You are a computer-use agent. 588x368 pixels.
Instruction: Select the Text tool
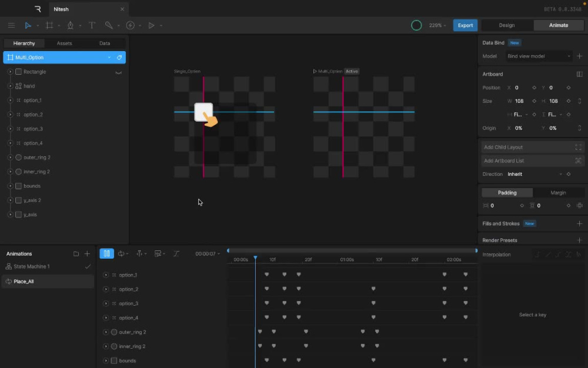coord(92,25)
